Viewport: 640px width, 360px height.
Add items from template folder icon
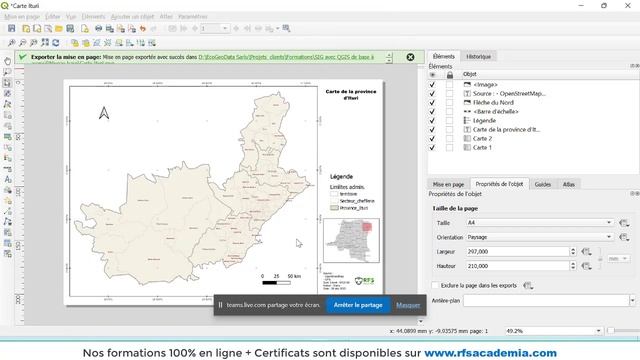tap(59, 28)
